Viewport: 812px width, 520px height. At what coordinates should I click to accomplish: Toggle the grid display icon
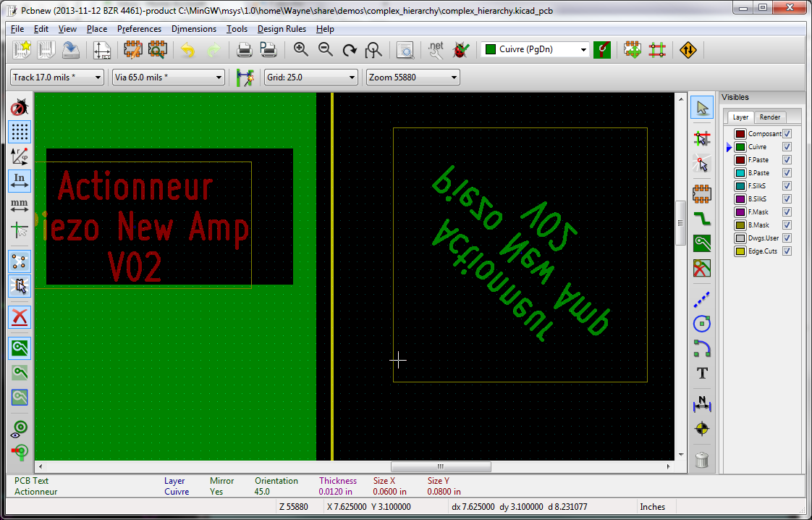pos(20,131)
